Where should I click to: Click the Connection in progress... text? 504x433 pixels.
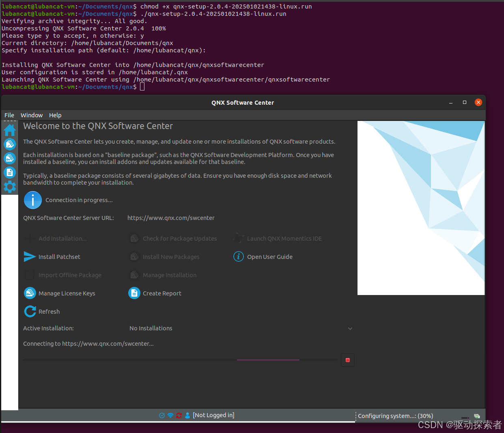click(x=79, y=200)
